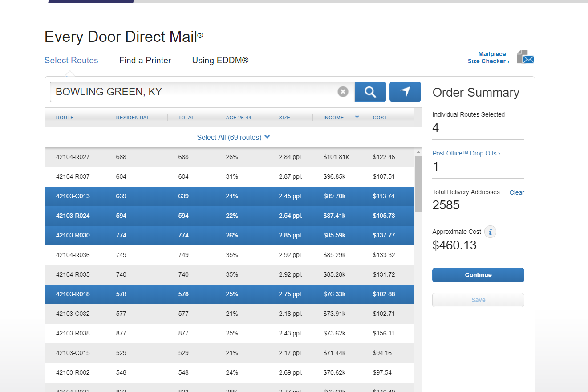
Task: Click income value $89.70k
Action: [x=334, y=196]
